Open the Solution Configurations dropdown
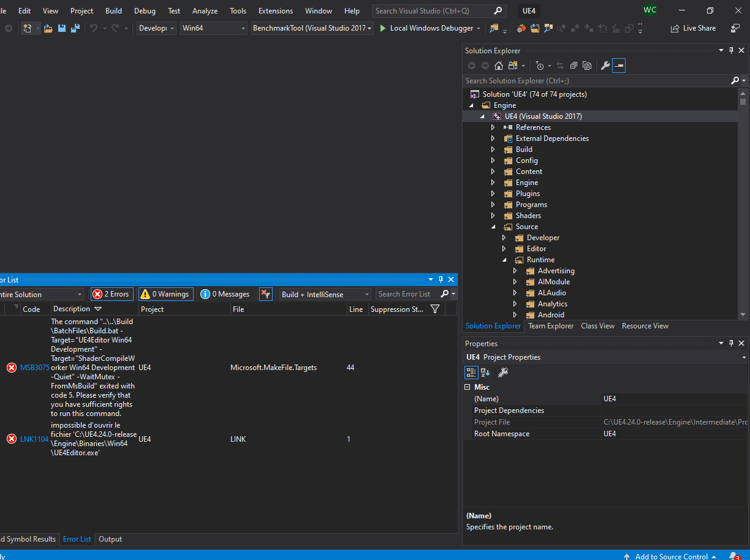 (156, 28)
